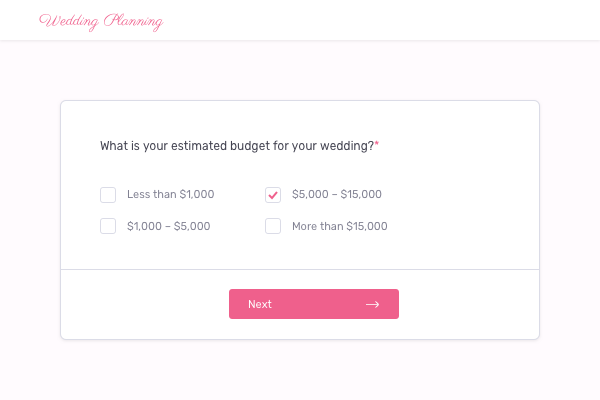Select the Less than $1,000 label text
The height and width of the screenshot is (400, 600).
click(170, 195)
